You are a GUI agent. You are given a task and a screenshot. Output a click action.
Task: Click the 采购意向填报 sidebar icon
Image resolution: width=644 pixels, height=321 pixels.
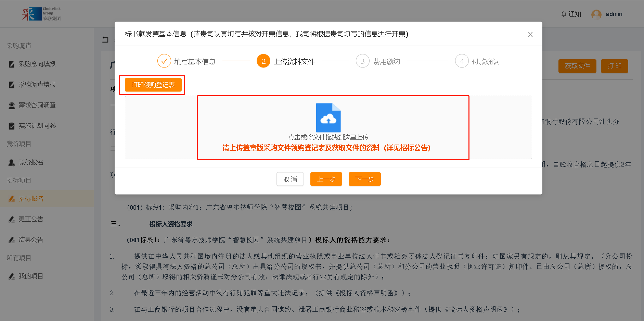[x=12, y=64]
